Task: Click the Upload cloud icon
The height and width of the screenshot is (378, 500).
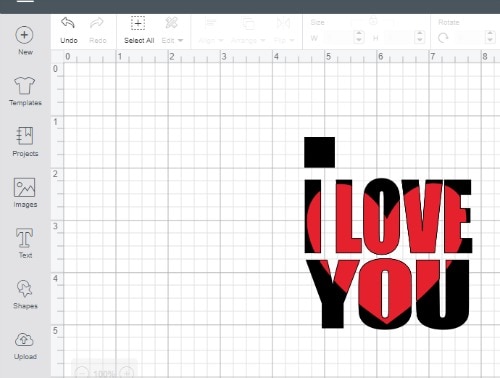Action: [24, 340]
